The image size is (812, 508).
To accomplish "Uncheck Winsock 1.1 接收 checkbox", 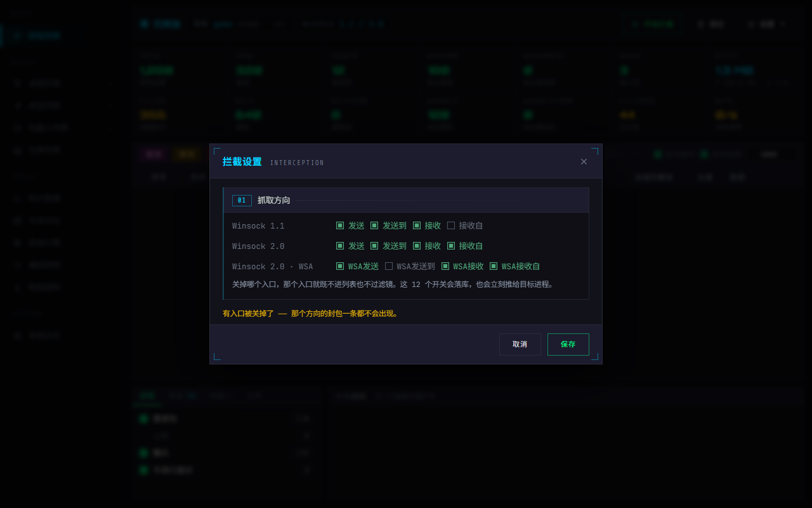I will (417, 225).
